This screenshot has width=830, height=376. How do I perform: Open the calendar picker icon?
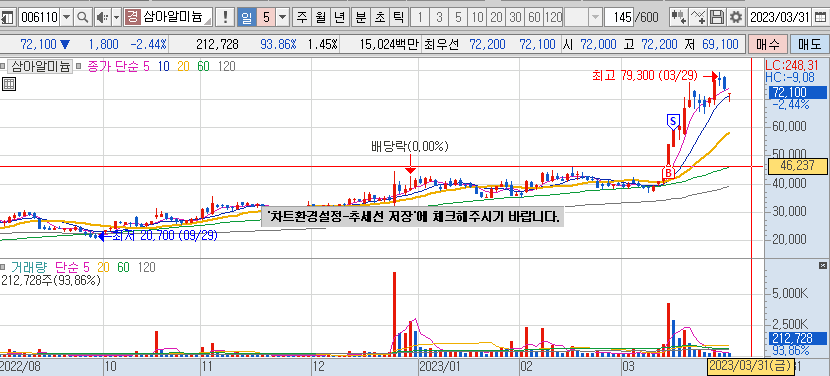820,17
